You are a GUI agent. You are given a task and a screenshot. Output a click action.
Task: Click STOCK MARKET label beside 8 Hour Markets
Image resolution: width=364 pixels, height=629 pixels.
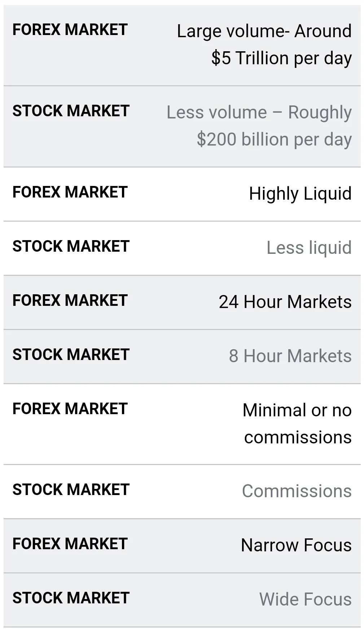(x=71, y=355)
